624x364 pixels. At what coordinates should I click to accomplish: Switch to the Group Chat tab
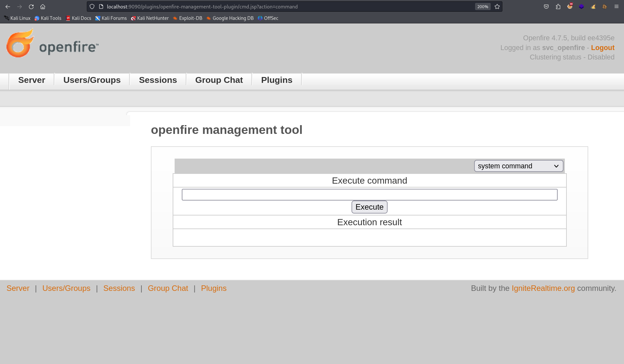click(219, 80)
